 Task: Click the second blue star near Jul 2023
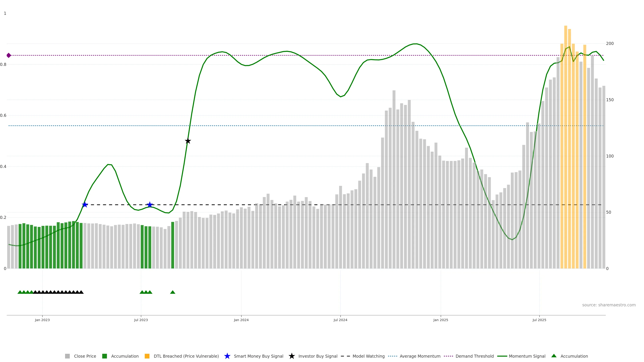tap(149, 205)
